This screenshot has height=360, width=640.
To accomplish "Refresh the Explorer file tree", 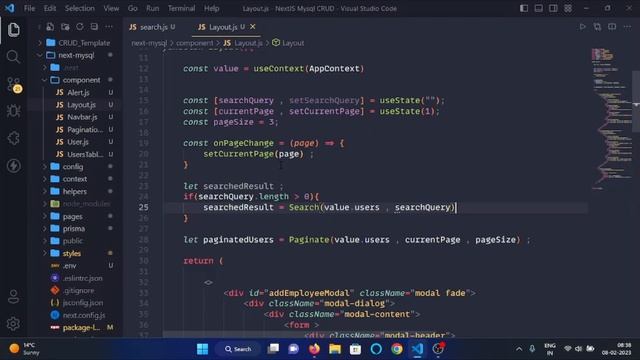I will tap(80, 27).
